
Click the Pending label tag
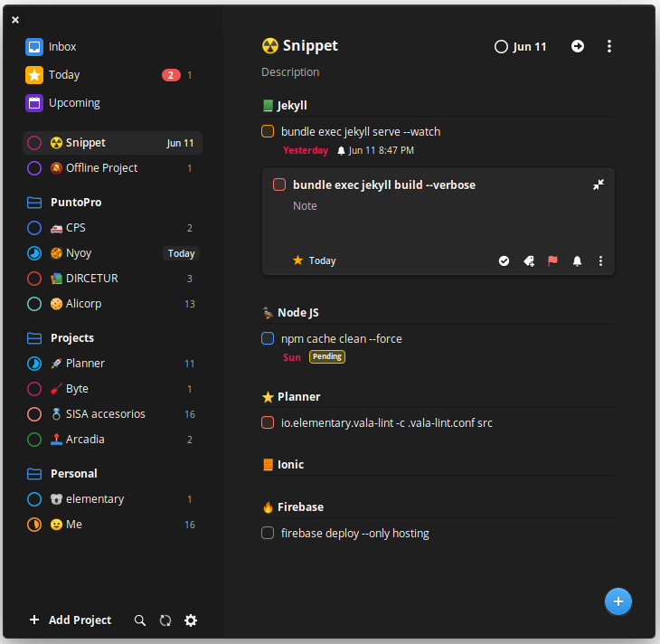pyautogui.click(x=327, y=356)
